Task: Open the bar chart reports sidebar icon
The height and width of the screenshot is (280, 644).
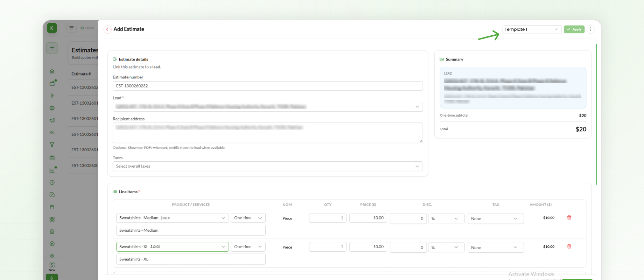Action: click(52, 170)
